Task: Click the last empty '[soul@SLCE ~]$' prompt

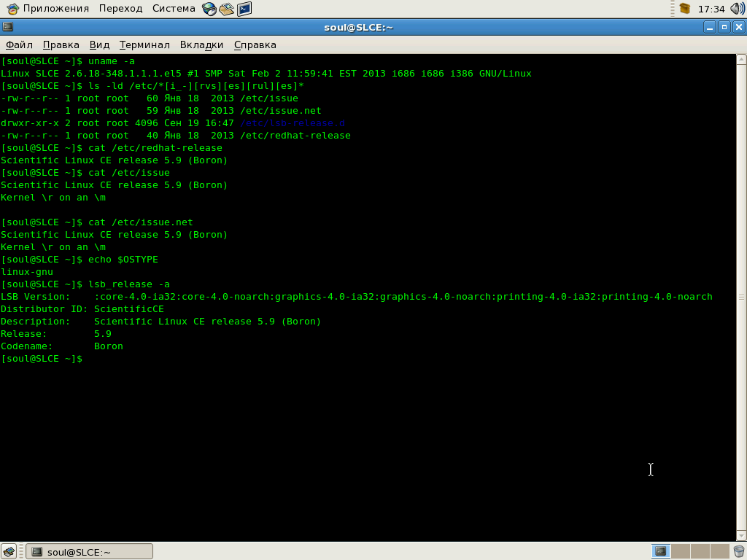Action: (42, 358)
